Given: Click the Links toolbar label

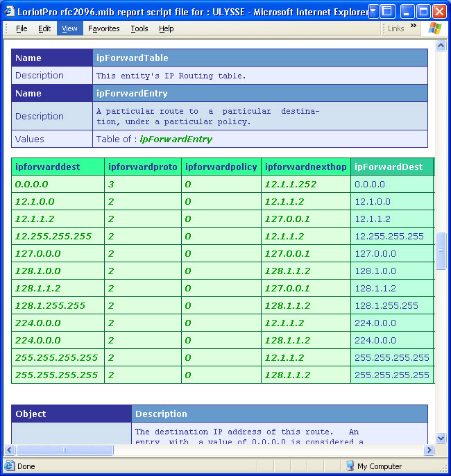Looking at the screenshot, I should pyautogui.click(x=395, y=28).
